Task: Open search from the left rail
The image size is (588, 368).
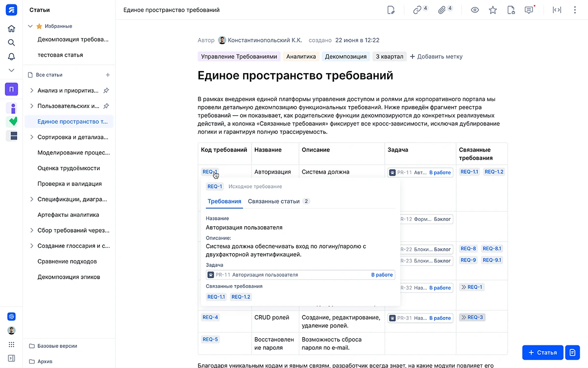Action: [11, 43]
